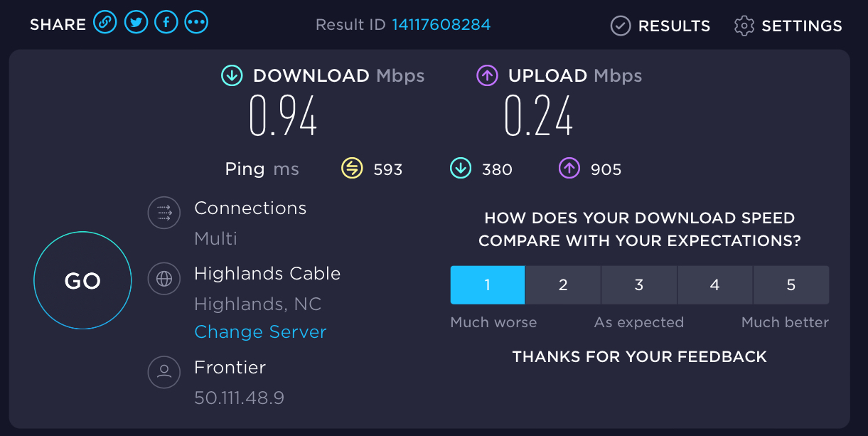Select rating 3 As expected
This screenshot has height=436, width=868.
pyautogui.click(x=639, y=285)
